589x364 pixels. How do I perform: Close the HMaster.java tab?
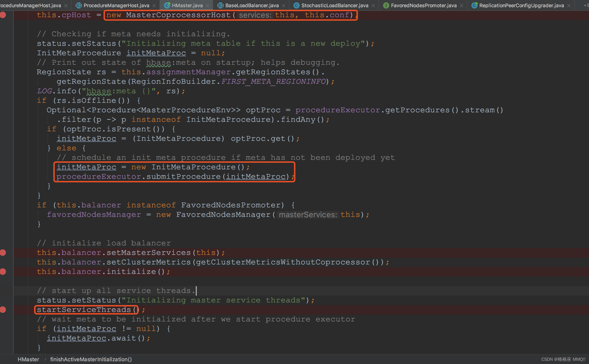tap(208, 5)
